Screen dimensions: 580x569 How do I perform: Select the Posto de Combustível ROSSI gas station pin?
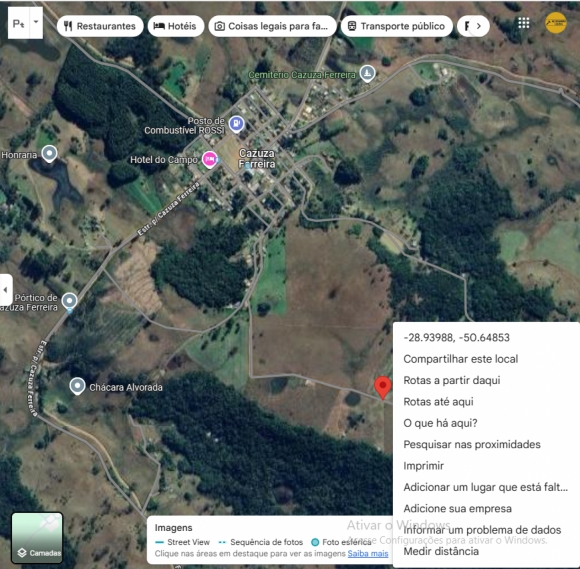[x=236, y=124]
